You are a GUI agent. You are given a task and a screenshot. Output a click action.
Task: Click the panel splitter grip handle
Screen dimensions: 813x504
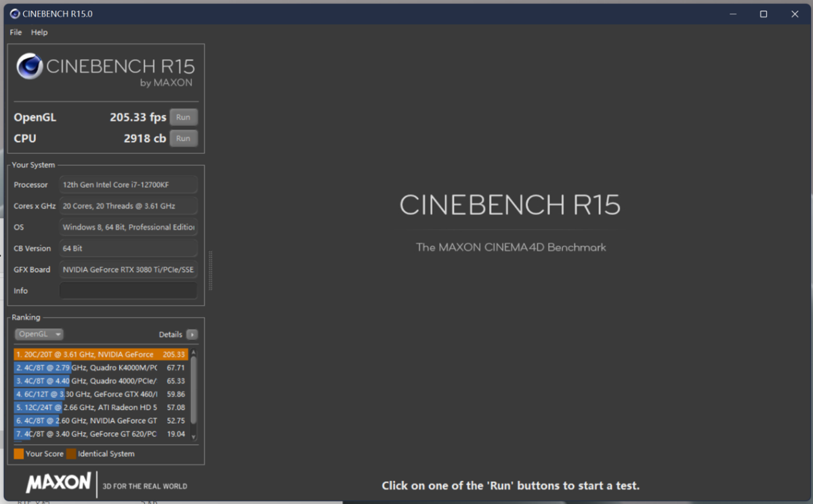(211, 270)
